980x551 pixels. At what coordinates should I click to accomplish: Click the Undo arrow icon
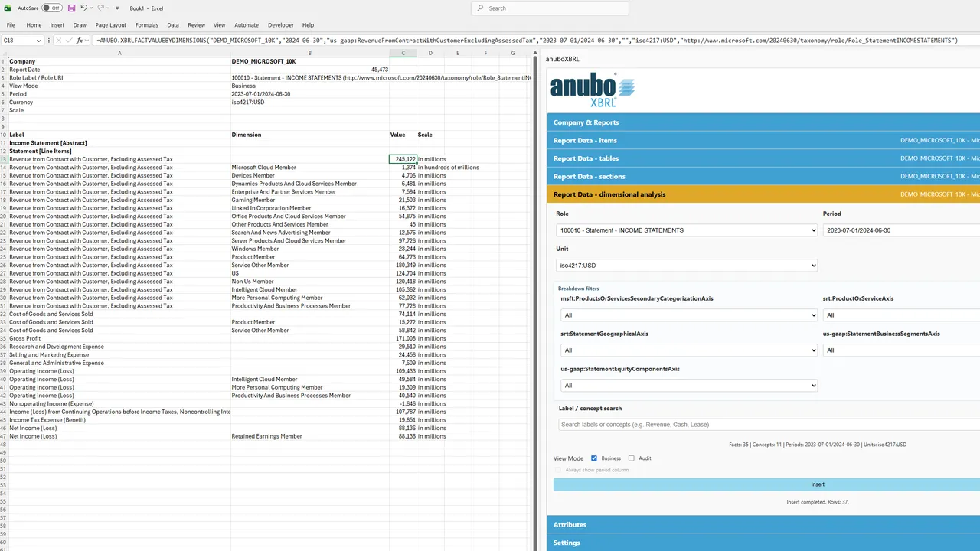[x=84, y=8]
